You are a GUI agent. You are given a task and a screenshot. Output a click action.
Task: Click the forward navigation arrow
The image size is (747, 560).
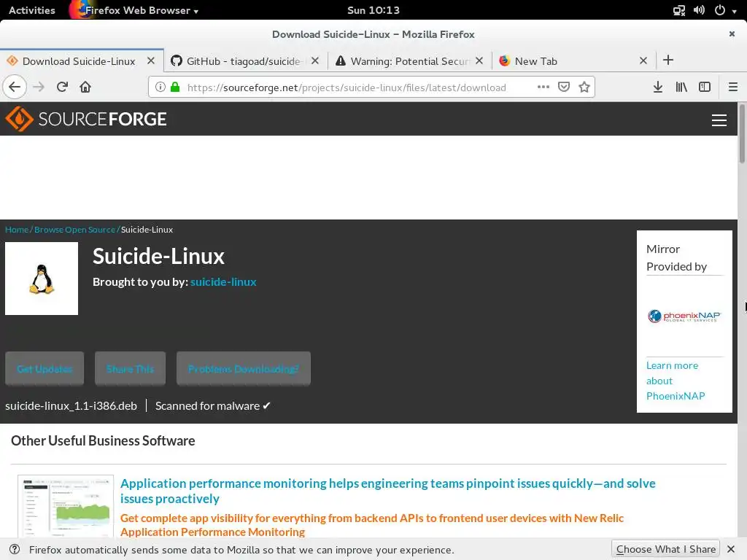tap(39, 87)
